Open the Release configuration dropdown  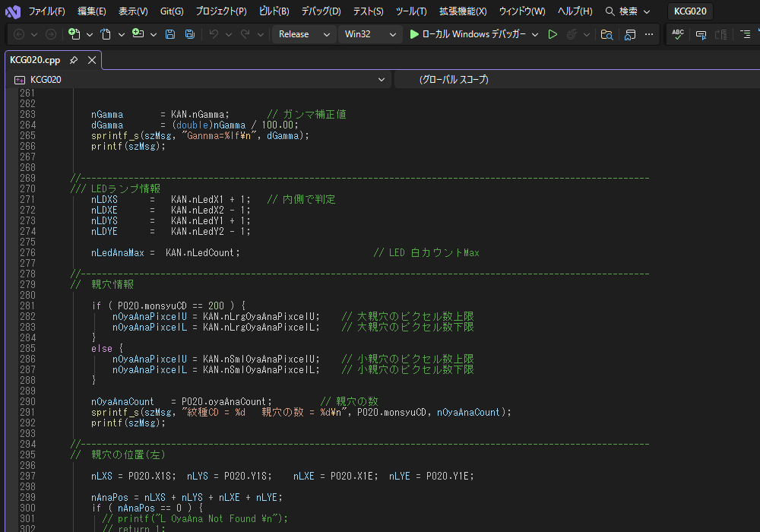point(303,34)
